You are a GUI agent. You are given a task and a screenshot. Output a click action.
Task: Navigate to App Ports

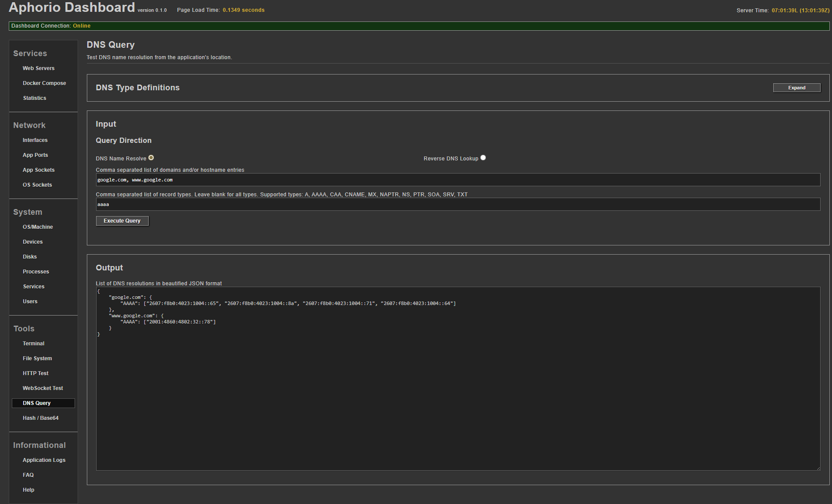point(35,155)
